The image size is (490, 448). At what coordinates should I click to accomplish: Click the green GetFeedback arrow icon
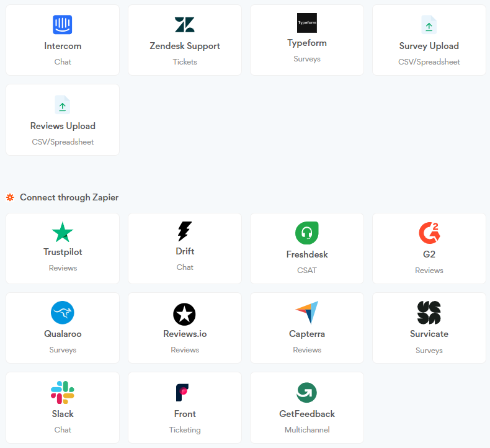306,392
